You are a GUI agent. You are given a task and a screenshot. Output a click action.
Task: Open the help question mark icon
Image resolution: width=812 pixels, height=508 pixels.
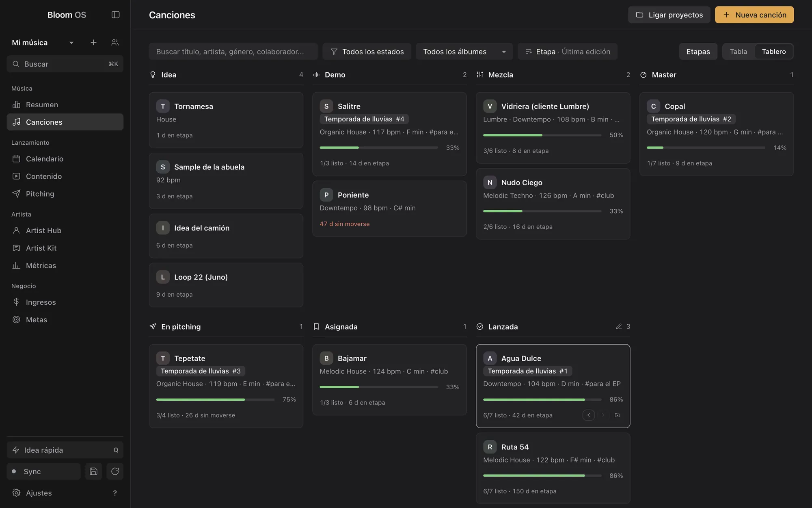click(x=115, y=493)
